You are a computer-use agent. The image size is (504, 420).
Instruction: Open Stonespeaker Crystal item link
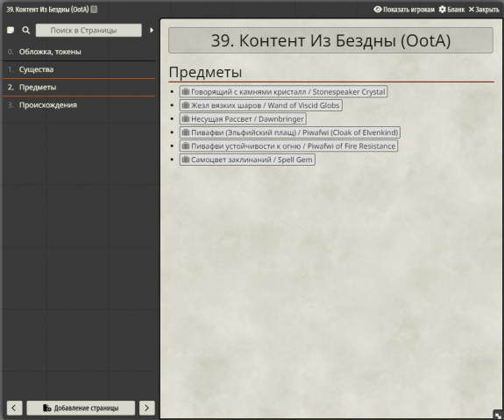click(283, 92)
